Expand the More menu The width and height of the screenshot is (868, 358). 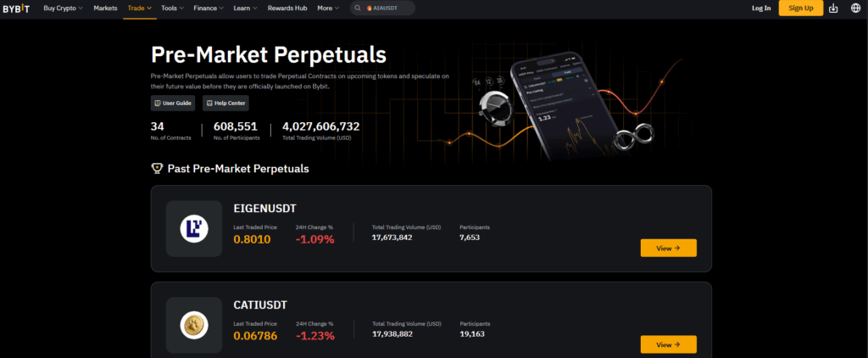328,8
